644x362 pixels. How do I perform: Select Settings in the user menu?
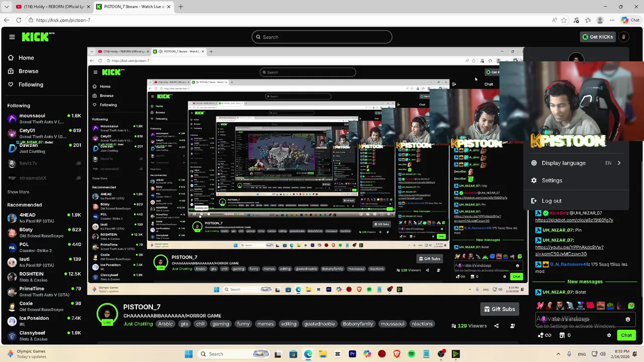click(576, 180)
